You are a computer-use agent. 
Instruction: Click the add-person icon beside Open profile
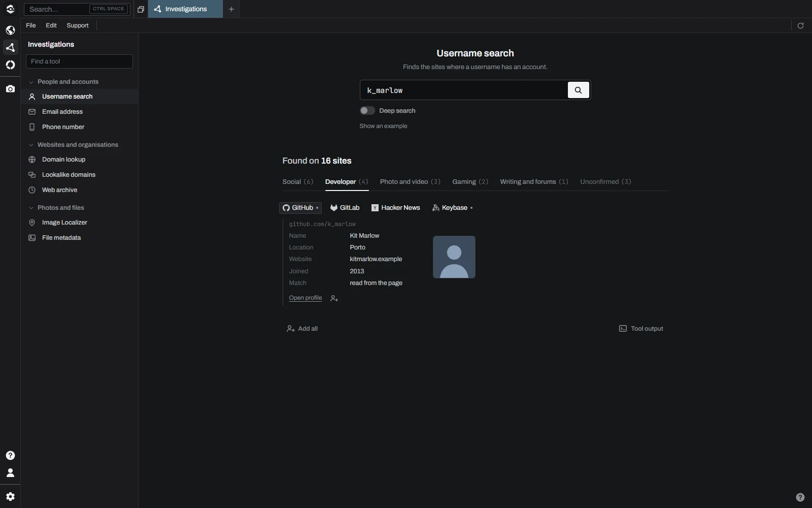[334, 299]
